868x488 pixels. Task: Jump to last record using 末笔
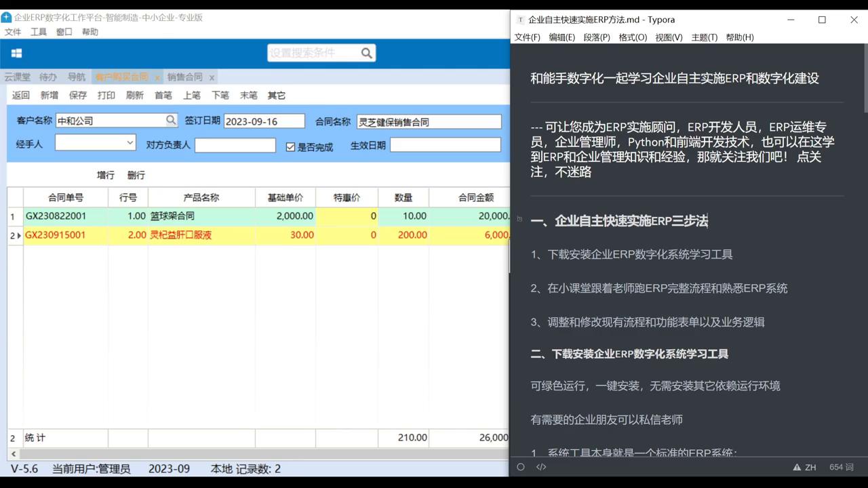[248, 95]
